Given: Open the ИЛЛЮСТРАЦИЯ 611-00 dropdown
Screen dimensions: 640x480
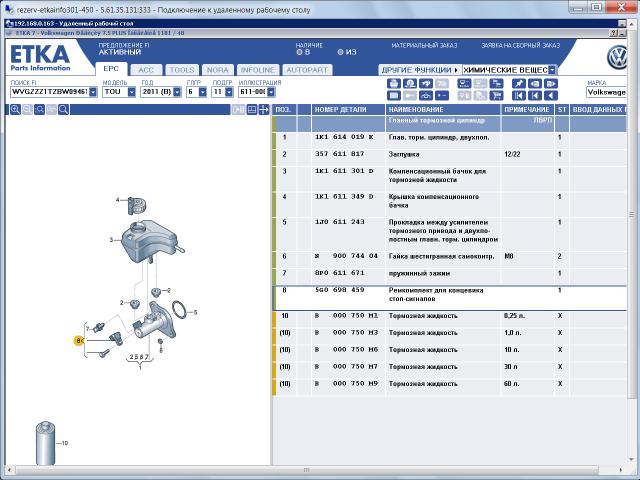Looking at the screenshot, I should click(271, 92).
